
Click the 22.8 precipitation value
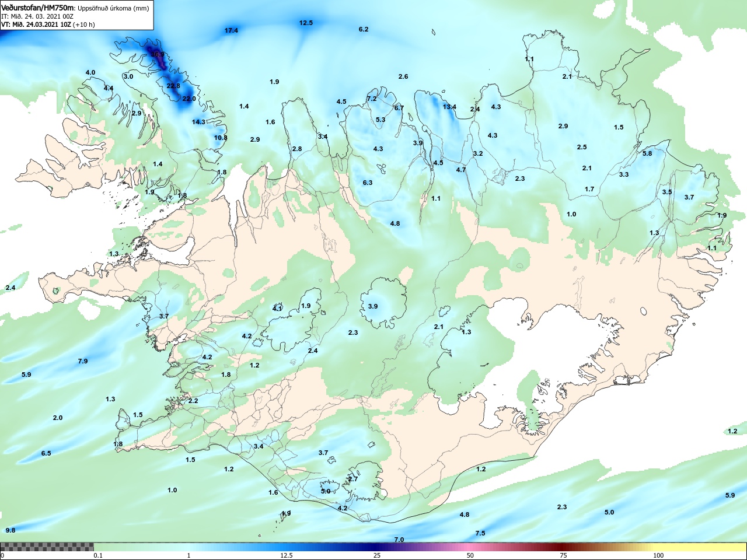[x=173, y=86]
